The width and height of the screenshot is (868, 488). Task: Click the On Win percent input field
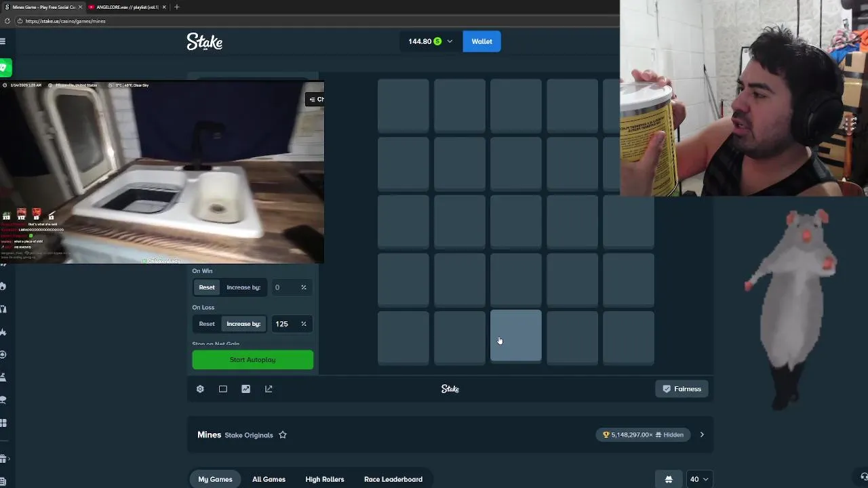(291, 287)
